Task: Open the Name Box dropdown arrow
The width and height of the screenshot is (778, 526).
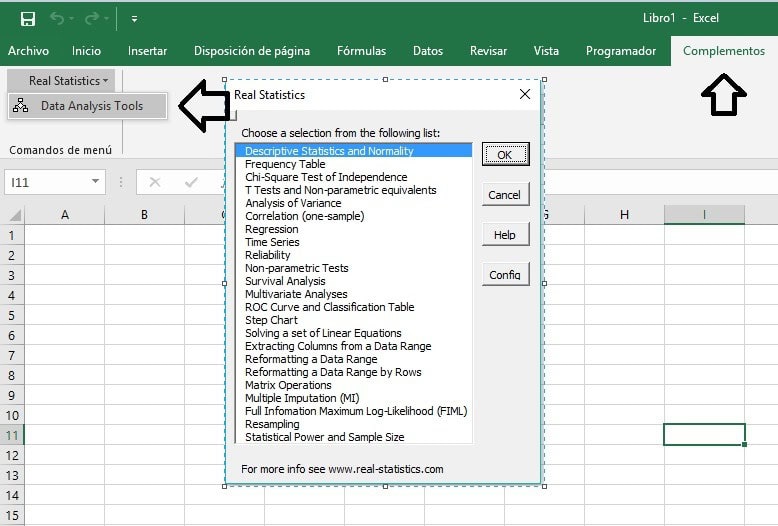Action: click(95, 181)
